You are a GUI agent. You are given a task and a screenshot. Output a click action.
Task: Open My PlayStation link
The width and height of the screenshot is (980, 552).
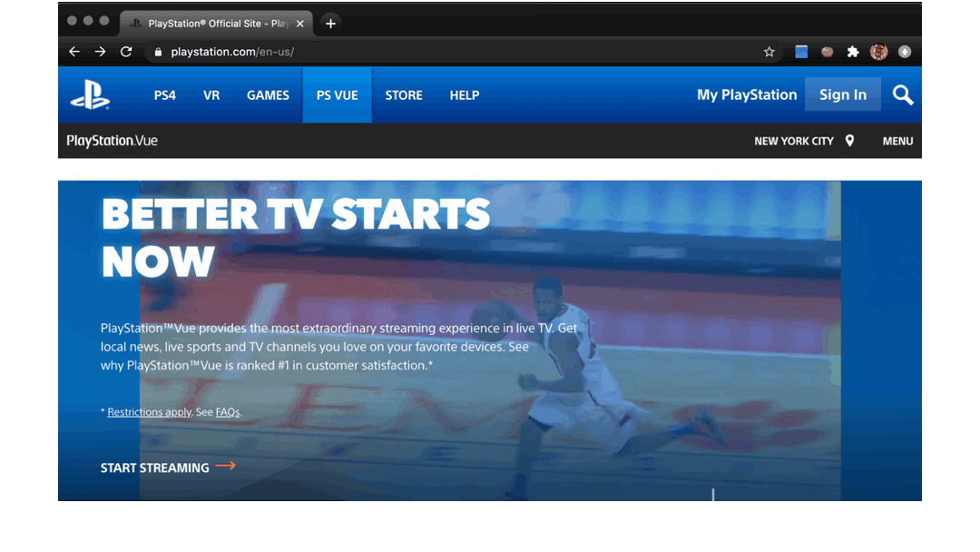(747, 95)
